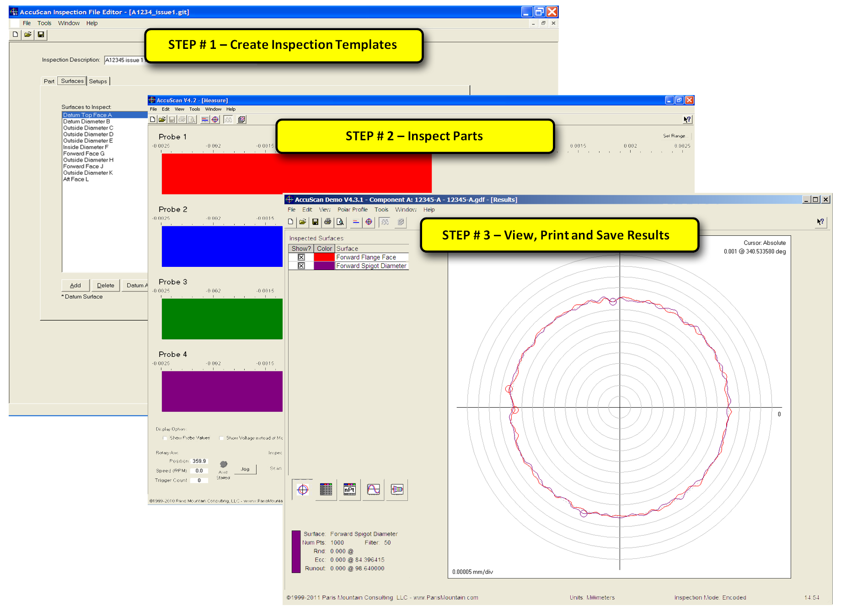This screenshot has height=616, width=846.
Task: Open the sine wave linear plot view
Action: 373,490
